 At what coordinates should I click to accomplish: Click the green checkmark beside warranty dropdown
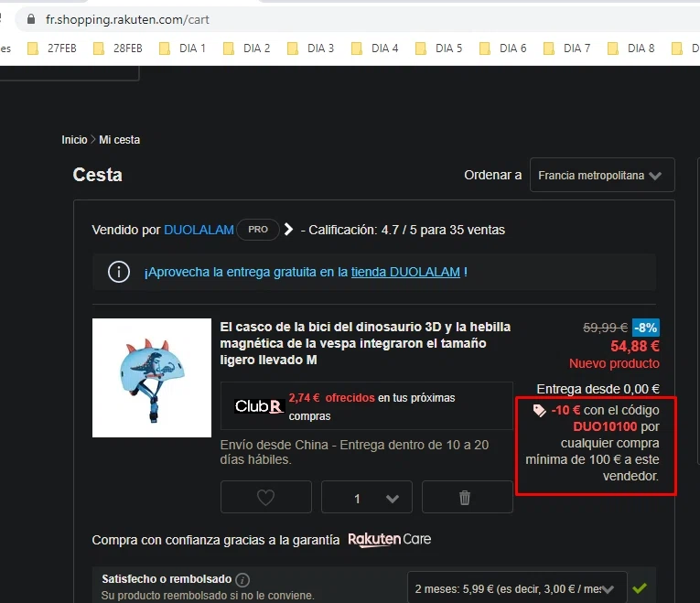pos(640,588)
